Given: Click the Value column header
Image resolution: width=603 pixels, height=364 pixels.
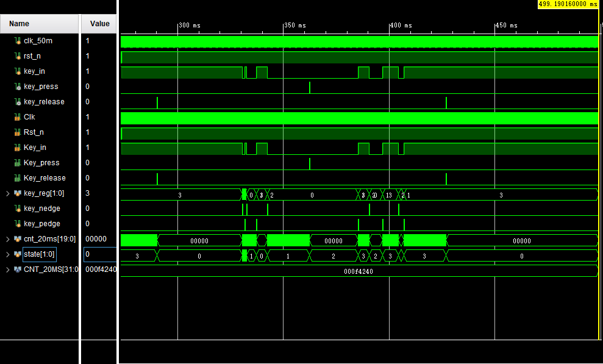Looking at the screenshot, I should tap(99, 24).
